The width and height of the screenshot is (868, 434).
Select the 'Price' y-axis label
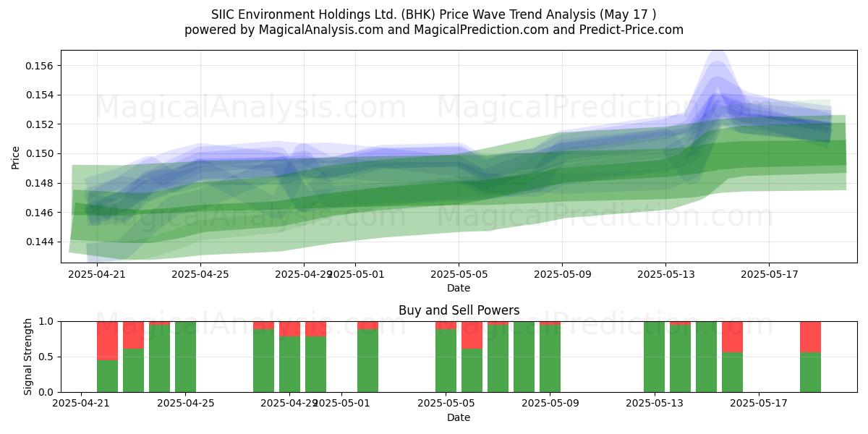pyautogui.click(x=16, y=157)
